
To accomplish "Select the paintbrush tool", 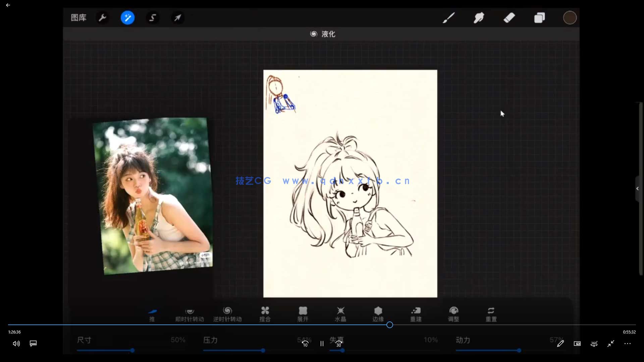I will point(448,17).
